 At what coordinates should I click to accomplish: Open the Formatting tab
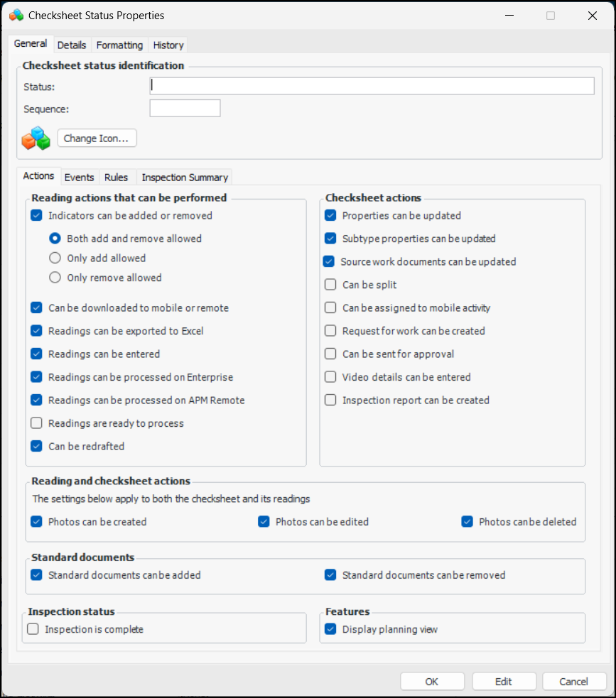pos(119,45)
